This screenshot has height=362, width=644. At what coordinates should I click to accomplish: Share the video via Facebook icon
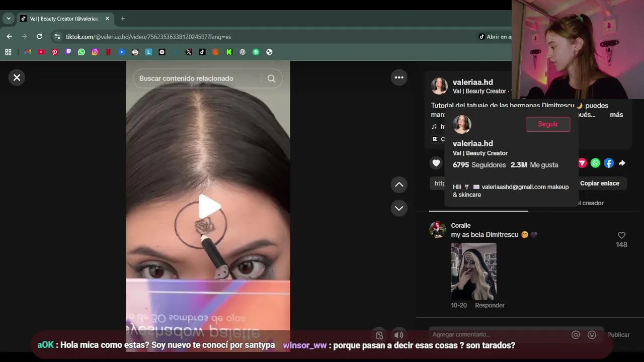coord(609,163)
